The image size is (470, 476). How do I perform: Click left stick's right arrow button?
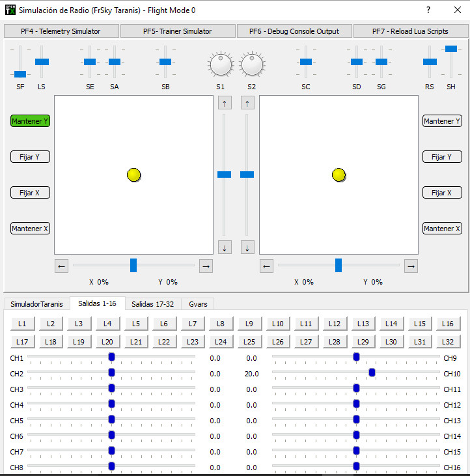(206, 266)
